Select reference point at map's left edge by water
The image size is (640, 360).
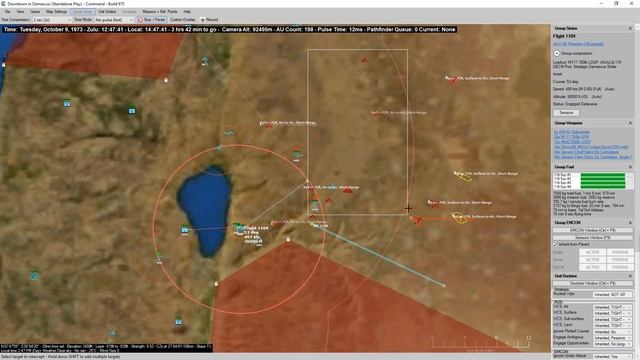(4, 64)
